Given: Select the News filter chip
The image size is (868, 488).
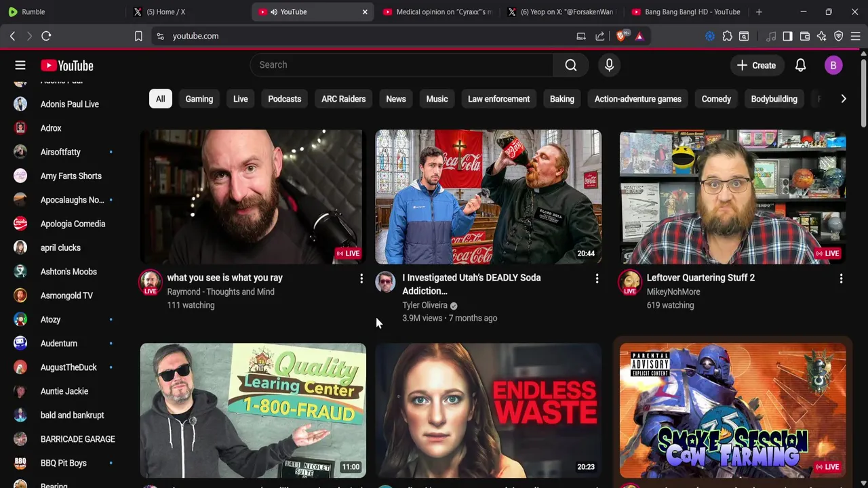Looking at the screenshot, I should [396, 99].
